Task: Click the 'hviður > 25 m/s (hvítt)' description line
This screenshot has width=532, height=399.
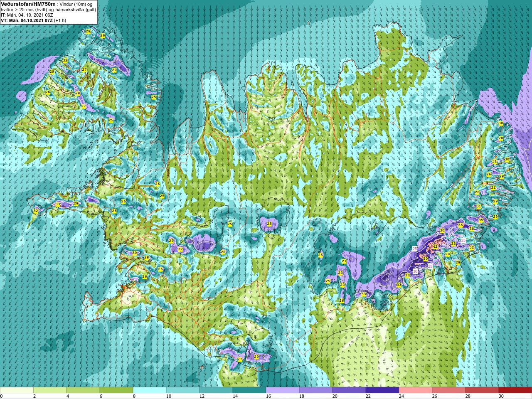Action: click(48, 10)
